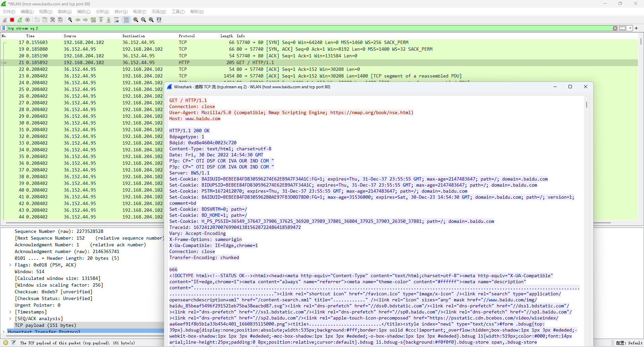Expand the [SEQ/ACK analysis] node
Image resolution: width=644 pixels, height=347 pixels.
tap(10, 318)
